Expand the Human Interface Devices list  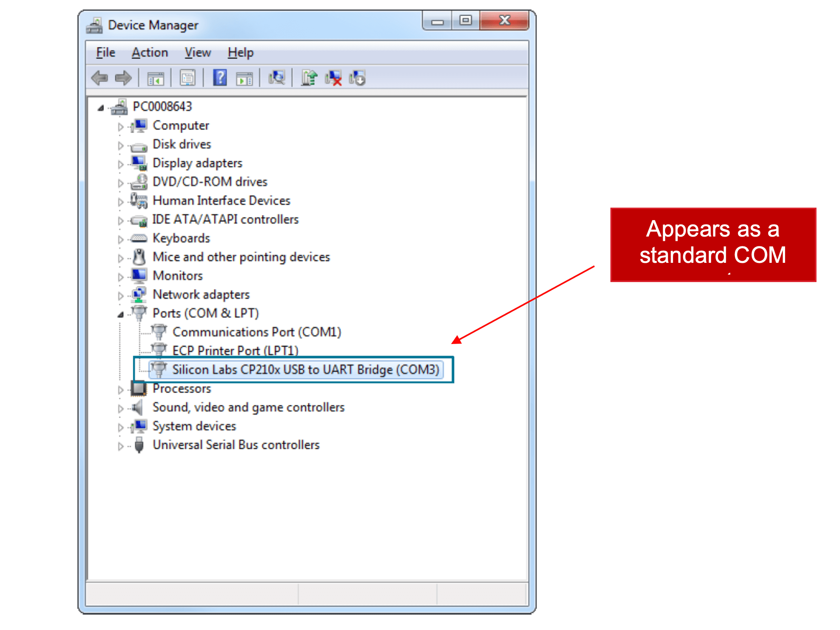[x=120, y=202]
